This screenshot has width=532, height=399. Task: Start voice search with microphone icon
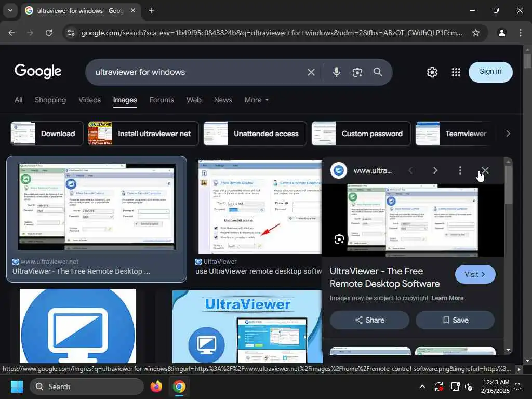point(336,72)
